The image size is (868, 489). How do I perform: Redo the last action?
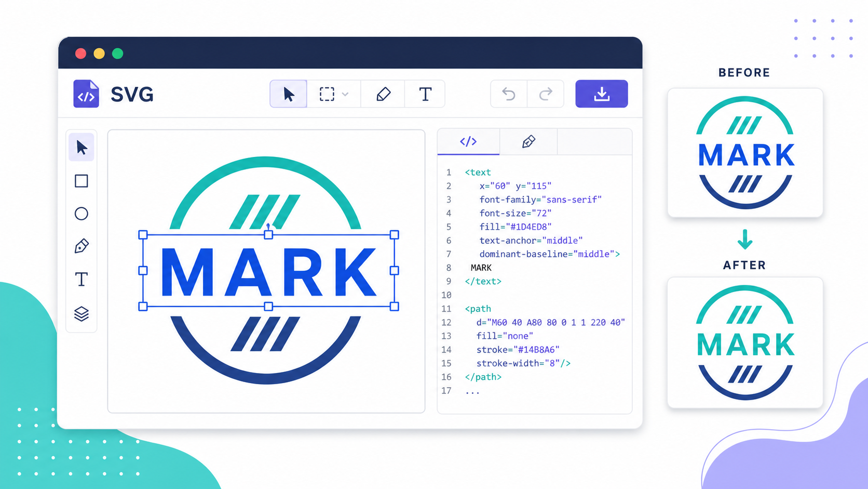click(x=546, y=94)
